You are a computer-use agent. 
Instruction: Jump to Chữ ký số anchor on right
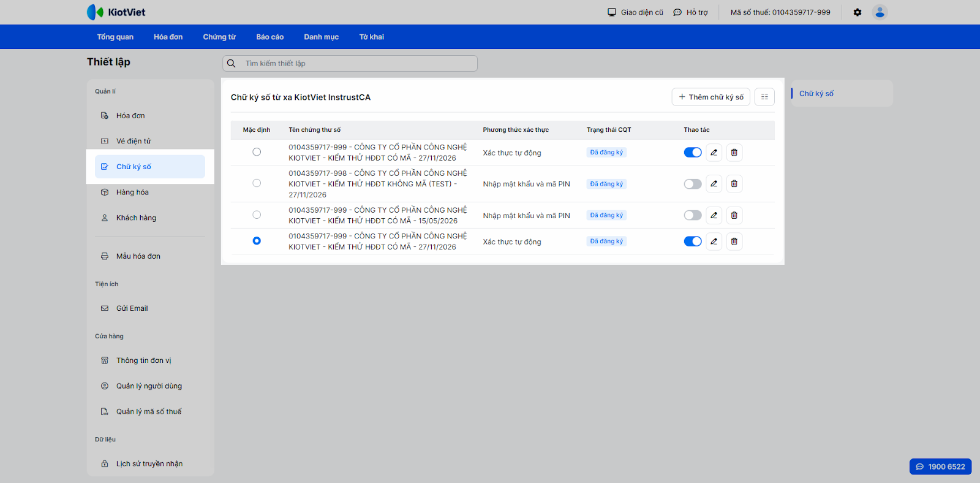pyautogui.click(x=816, y=94)
